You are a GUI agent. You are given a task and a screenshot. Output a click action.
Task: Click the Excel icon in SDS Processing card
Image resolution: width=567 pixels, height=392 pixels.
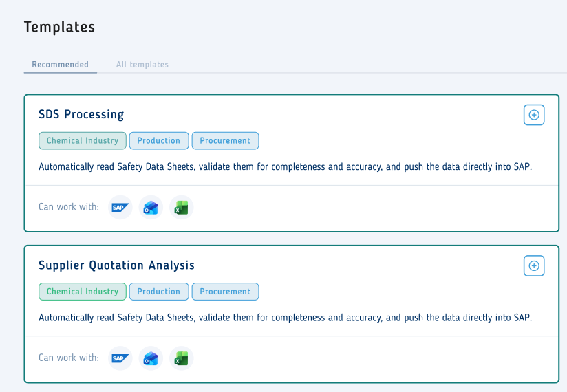(x=182, y=208)
